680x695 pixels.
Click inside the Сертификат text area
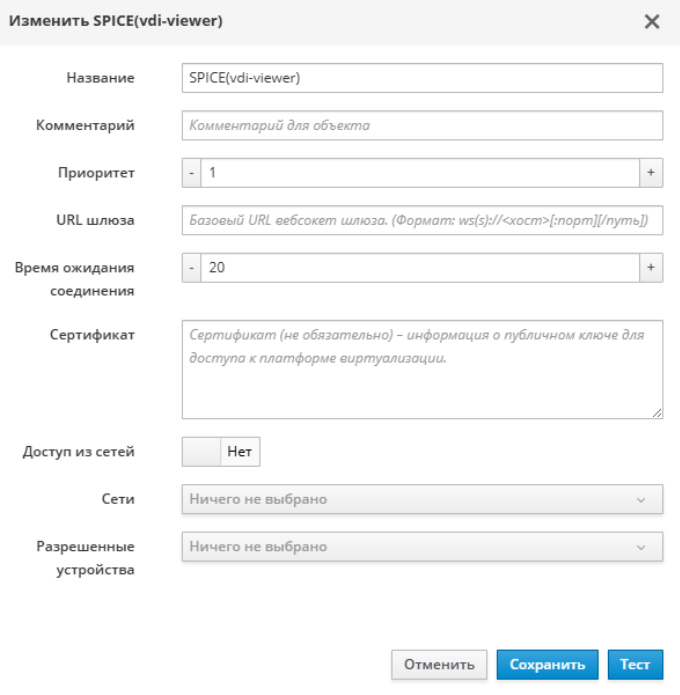(x=422, y=368)
